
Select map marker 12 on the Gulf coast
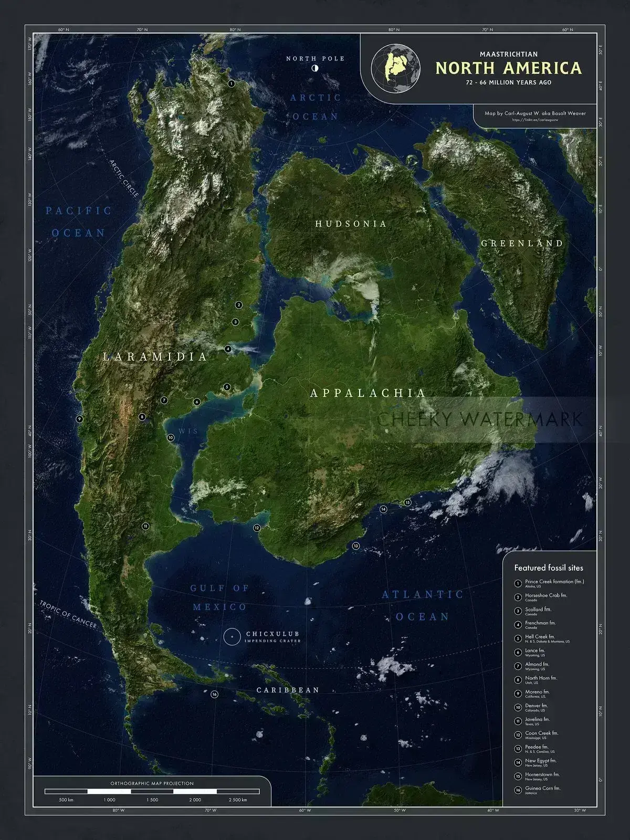coord(257,528)
